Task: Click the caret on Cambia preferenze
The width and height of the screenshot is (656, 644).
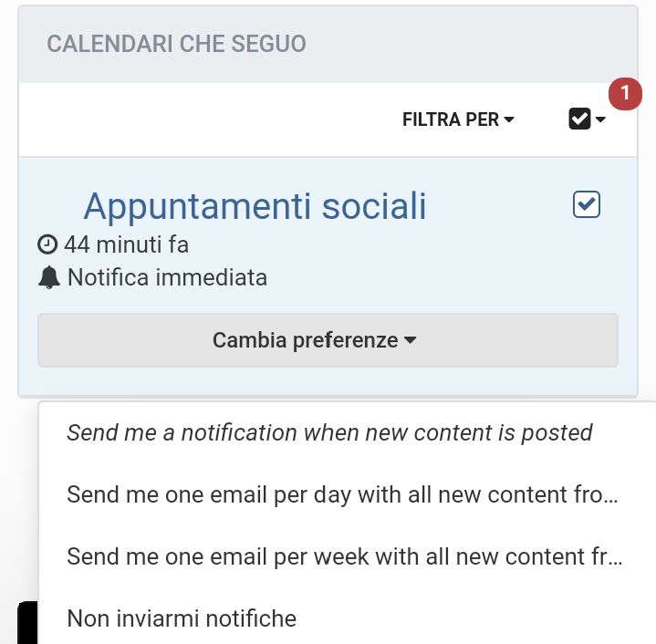Action: pyautogui.click(x=411, y=340)
